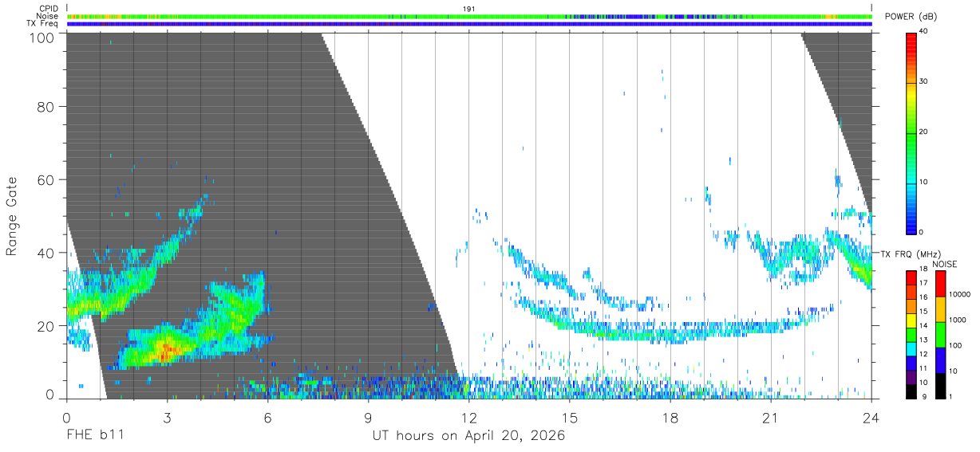Viewport: 980px width, 452px height.
Task: Click the 'Noise' row label at top left
Action: [48, 16]
